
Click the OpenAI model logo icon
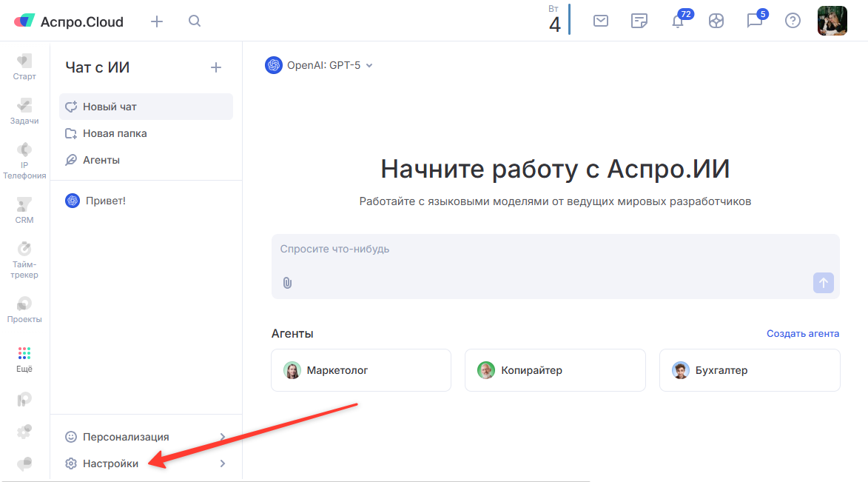coord(274,65)
